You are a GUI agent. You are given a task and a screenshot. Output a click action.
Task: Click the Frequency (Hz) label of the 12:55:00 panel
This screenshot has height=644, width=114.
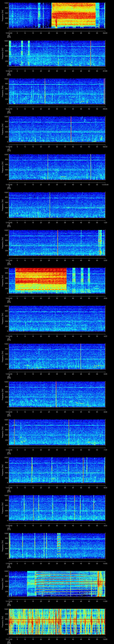pos(3,16)
